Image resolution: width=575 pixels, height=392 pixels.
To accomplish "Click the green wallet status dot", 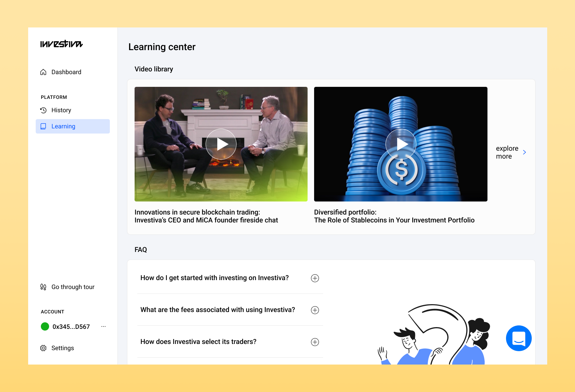I will click(45, 326).
